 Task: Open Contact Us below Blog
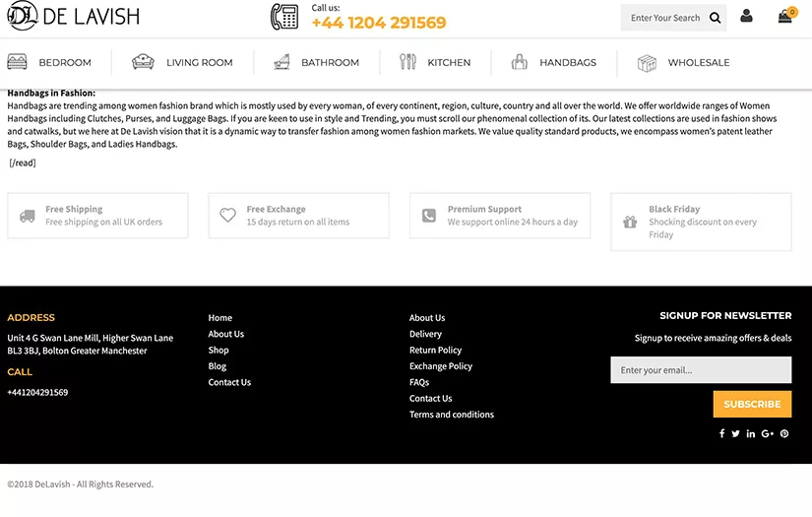click(x=229, y=382)
